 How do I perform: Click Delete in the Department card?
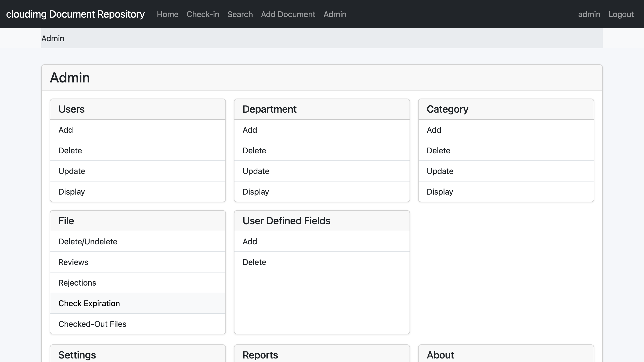point(322,151)
